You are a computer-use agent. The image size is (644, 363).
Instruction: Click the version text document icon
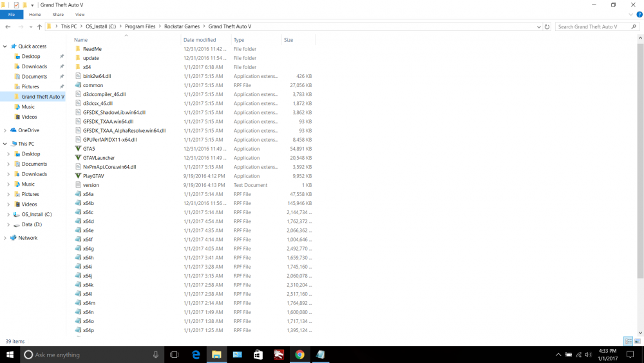coord(78,184)
